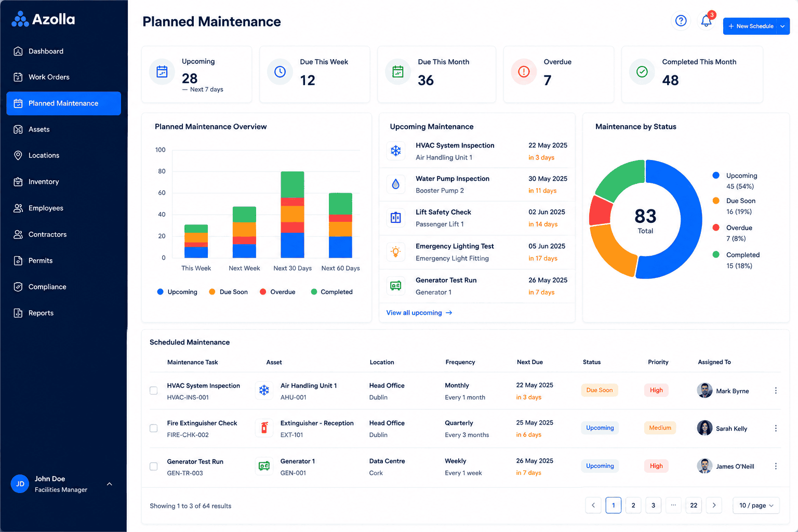Click the HVAC snowflake icon in Upcoming Maintenance
This screenshot has width=798, height=532.
click(396, 151)
